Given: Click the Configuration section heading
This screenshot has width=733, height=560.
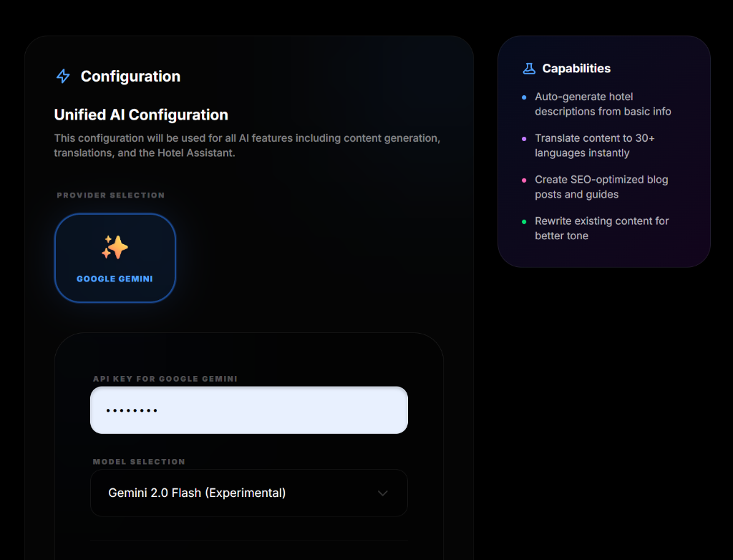Looking at the screenshot, I should (x=130, y=77).
